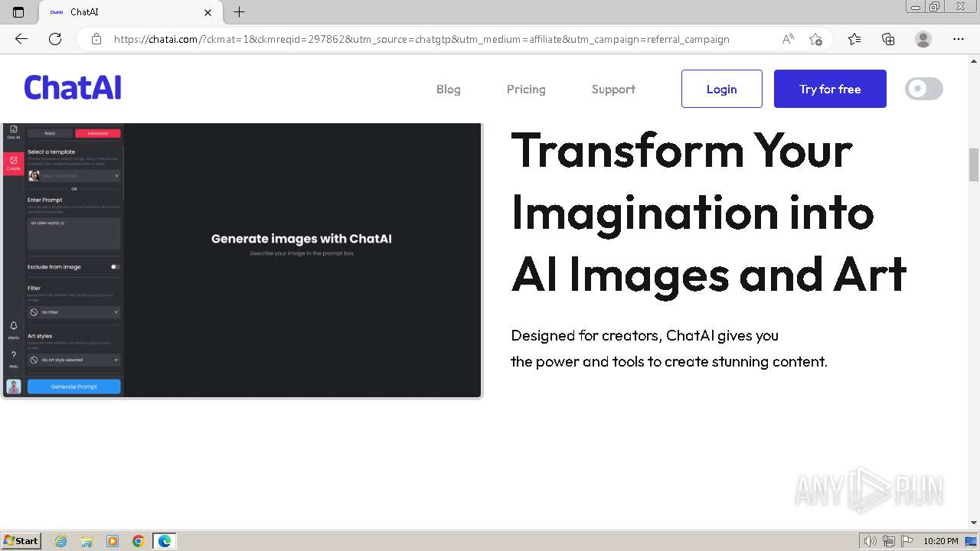Open the Blog page
The image size is (980, 551).
pos(449,90)
